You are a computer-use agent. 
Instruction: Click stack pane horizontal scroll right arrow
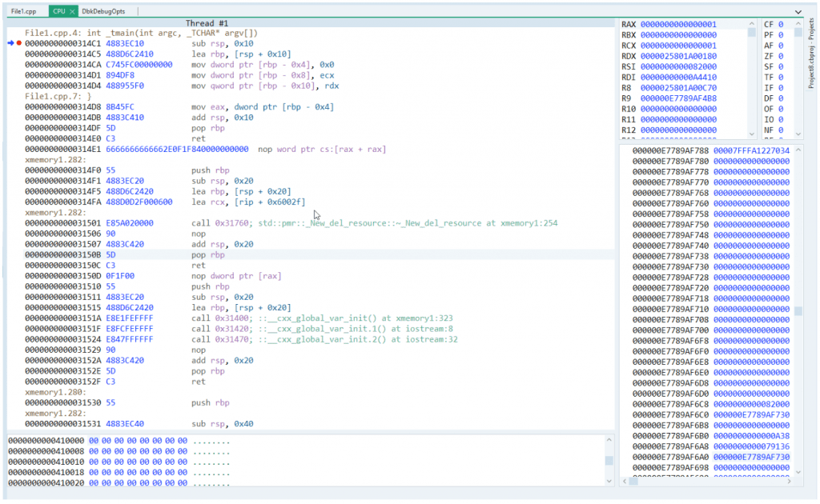[789, 481]
